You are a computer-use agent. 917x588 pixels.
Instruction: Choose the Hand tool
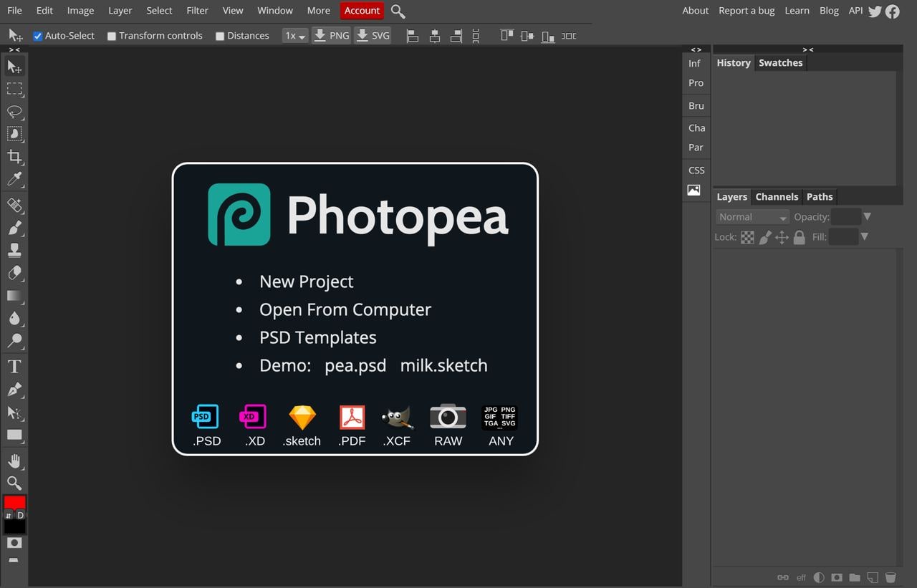click(14, 460)
